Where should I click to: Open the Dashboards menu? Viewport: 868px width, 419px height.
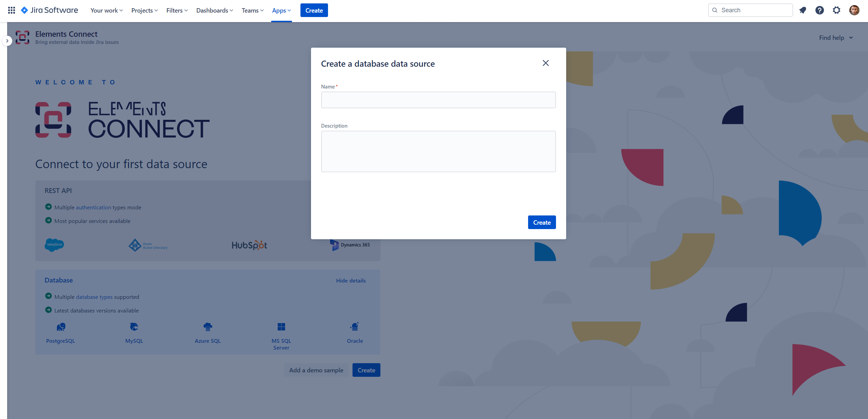coord(214,11)
